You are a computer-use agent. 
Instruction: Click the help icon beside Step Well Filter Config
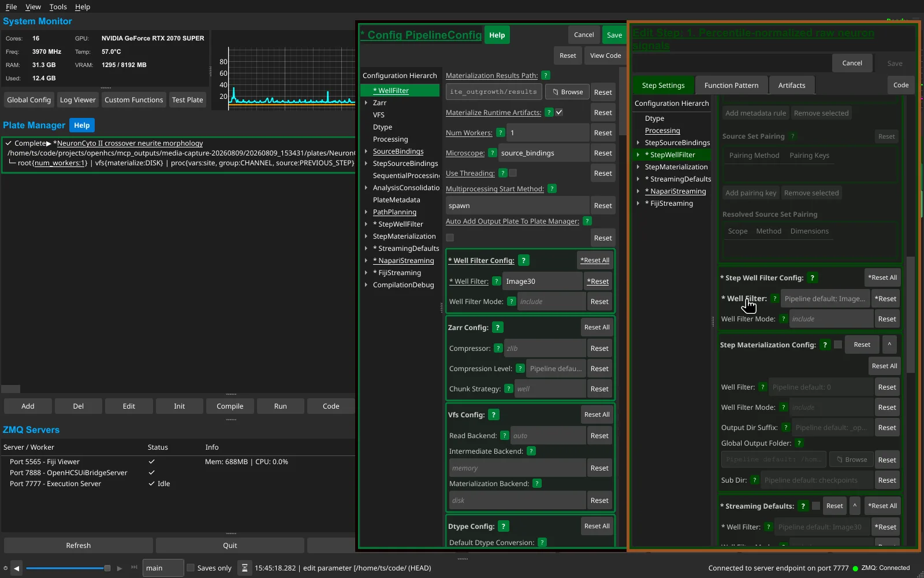(812, 278)
